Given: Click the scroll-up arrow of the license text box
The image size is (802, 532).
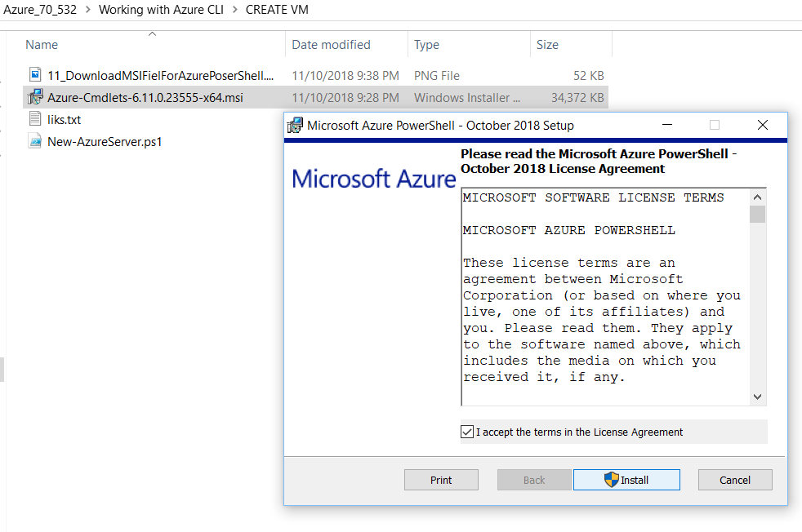Looking at the screenshot, I should point(757,197).
